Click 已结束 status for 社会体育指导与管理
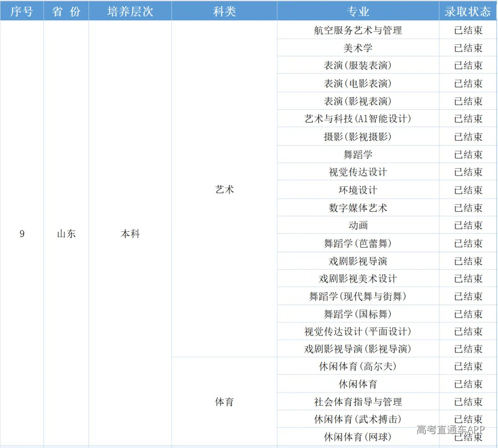Image resolution: width=498 pixels, height=448 pixels. pos(468,402)
